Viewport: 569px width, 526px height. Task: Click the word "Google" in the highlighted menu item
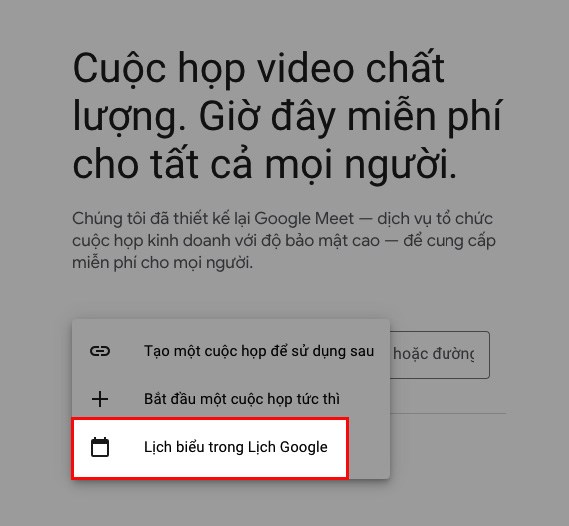tap(304, 447)
